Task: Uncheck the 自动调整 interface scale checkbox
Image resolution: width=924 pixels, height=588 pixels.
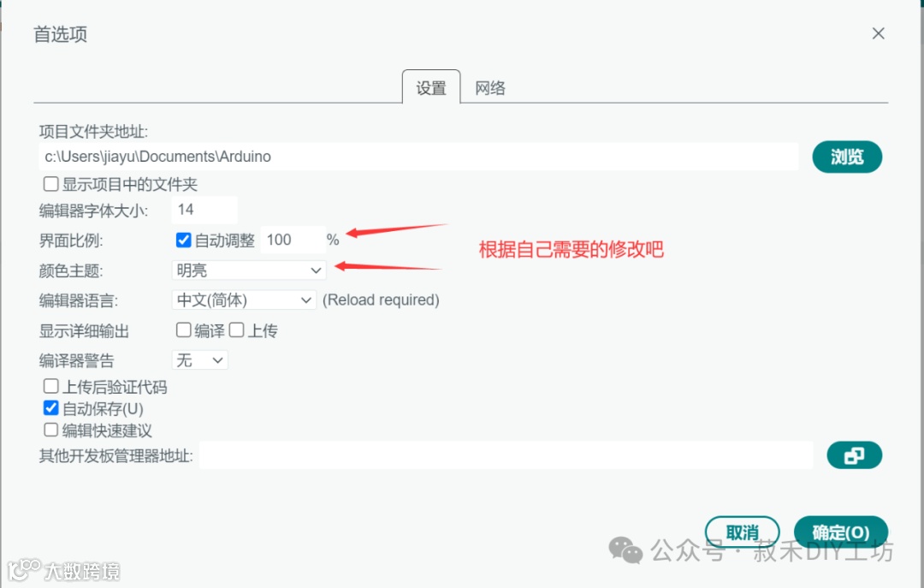Action: coord(183,240)
